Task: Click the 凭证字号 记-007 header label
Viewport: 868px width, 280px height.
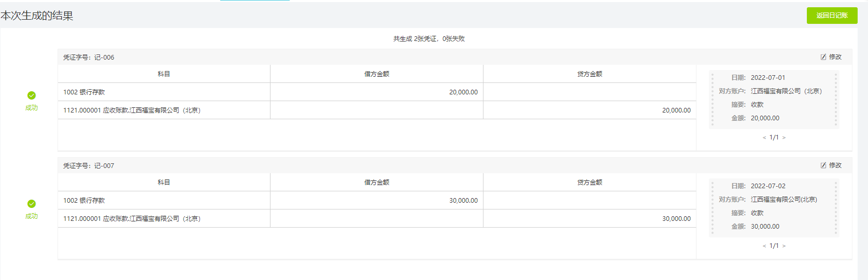Action: point(89,166)
